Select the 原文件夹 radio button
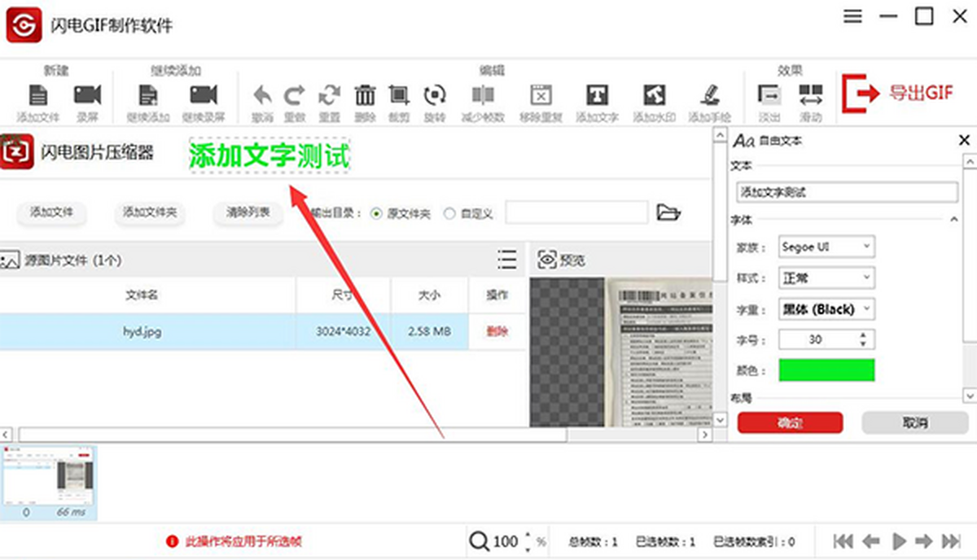This screenshot has width=977, height=560. 376,214
